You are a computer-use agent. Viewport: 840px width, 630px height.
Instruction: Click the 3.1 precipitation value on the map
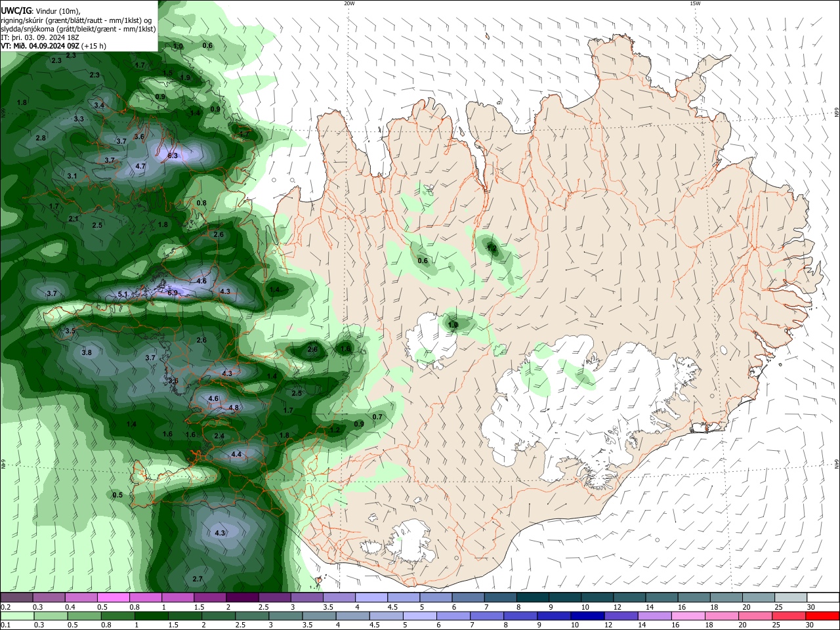[72, 176]
